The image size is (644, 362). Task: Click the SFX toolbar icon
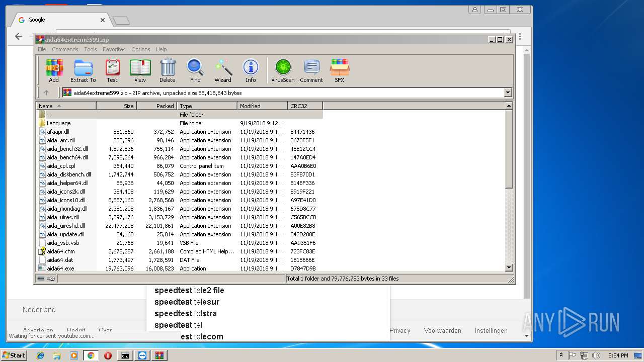[x=340, y=71]
